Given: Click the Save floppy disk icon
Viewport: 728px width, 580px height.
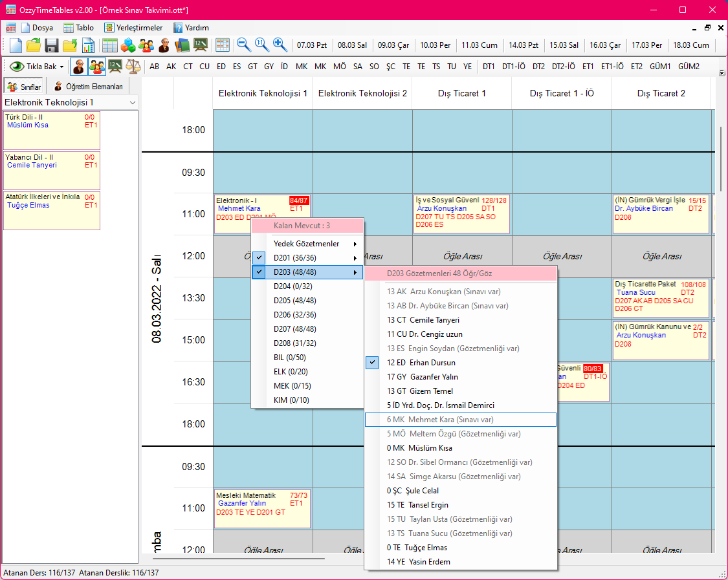Looking at the screenshot, I should (52, 45).
